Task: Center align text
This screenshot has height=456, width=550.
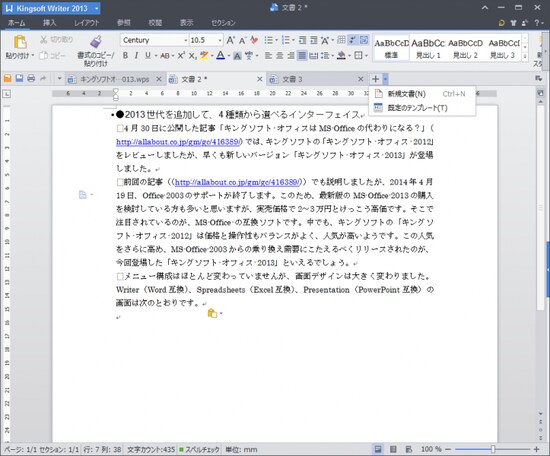Action: click(280, 55)
